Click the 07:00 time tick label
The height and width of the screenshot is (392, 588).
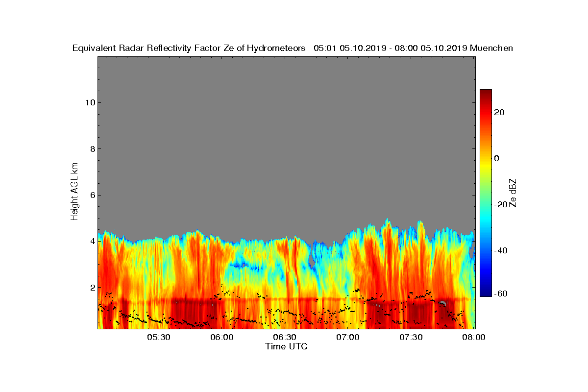348,338
